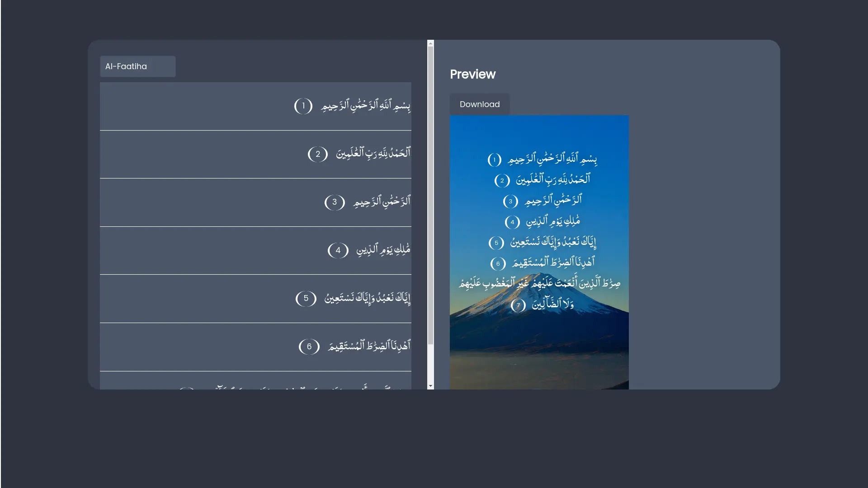Click the verse list scrollbar thumb
The height and width of the screenshot is (488, 868).
(430, 194)
